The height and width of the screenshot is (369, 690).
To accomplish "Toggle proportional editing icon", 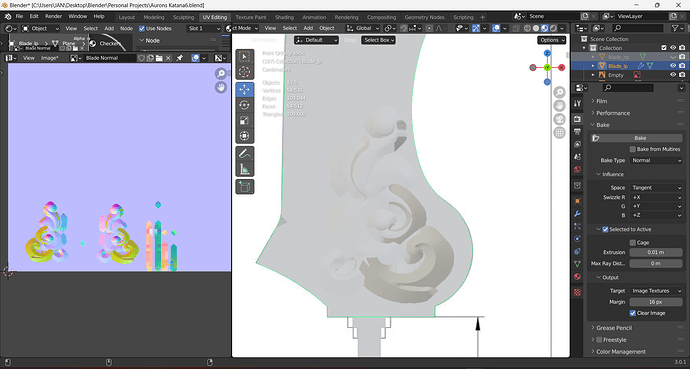I will pyautogui.click(x=429, y=28).
